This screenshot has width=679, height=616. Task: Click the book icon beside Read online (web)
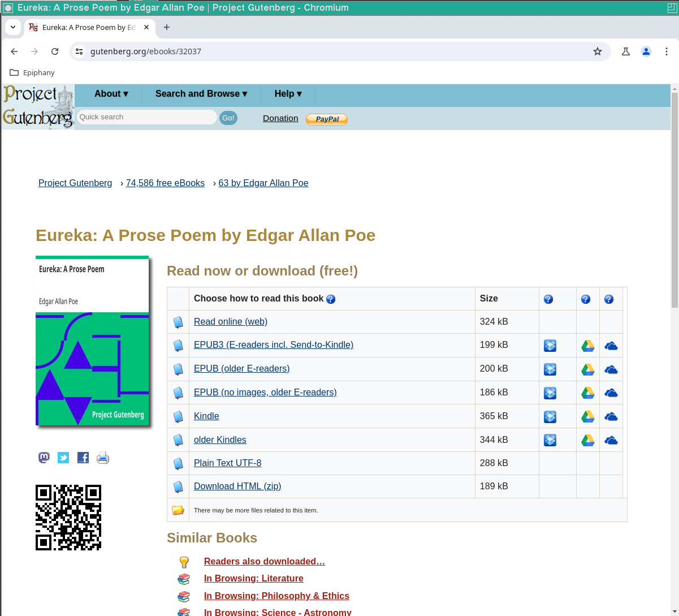pos(178,322)
